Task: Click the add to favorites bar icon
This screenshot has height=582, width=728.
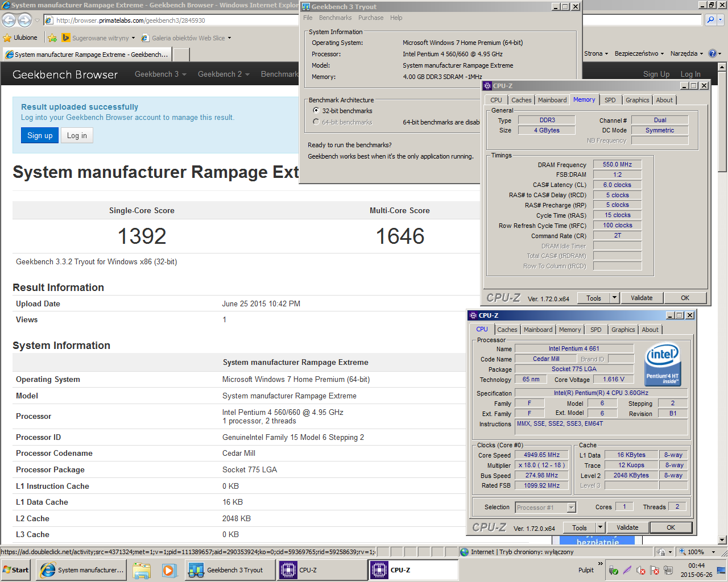Action: [52, 38]
